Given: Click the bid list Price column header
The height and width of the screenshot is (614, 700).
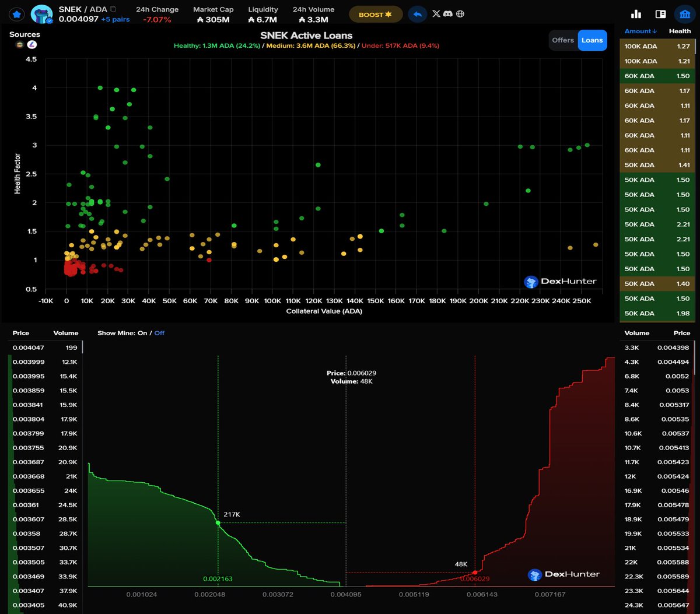Looking at the screenshot, I should [x=21, y=333].
